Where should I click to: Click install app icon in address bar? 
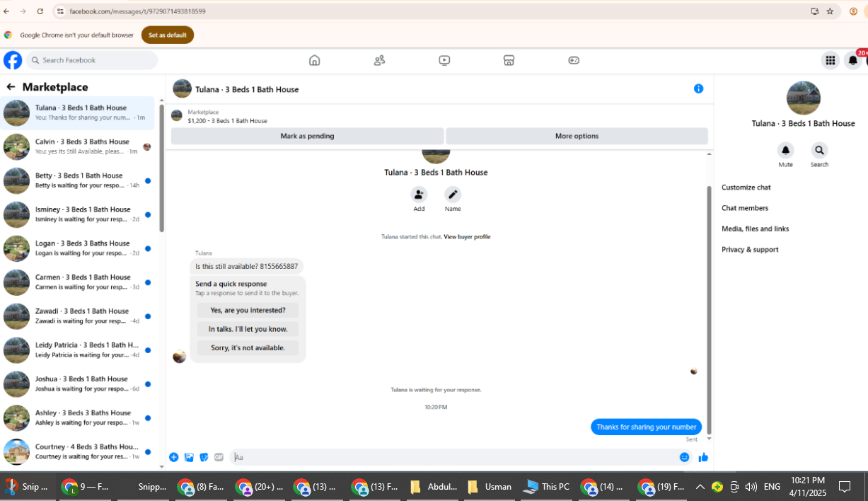[x=815, y=11]
